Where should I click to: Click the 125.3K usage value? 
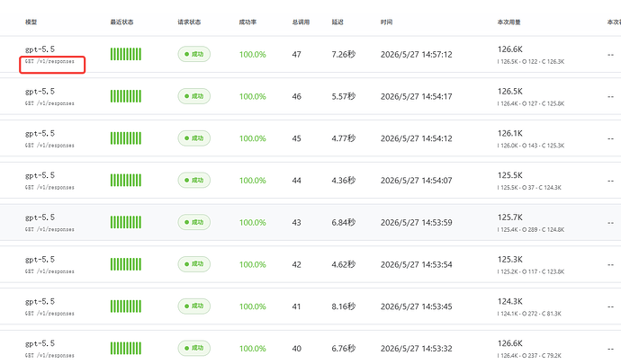point(510,260)
